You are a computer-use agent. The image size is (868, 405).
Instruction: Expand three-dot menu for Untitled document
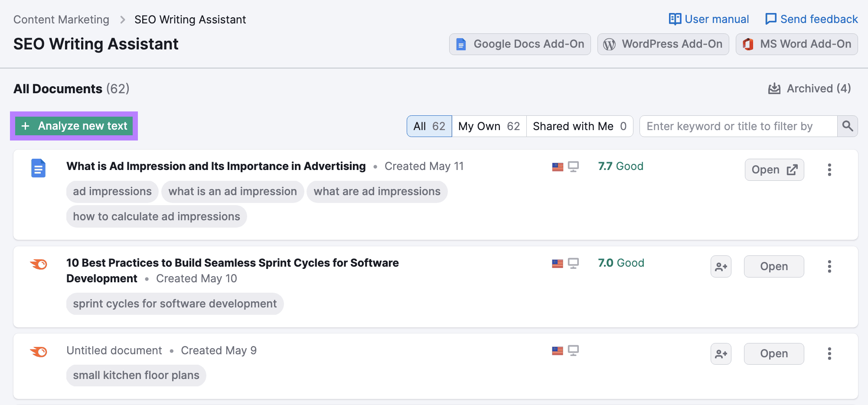829,354
